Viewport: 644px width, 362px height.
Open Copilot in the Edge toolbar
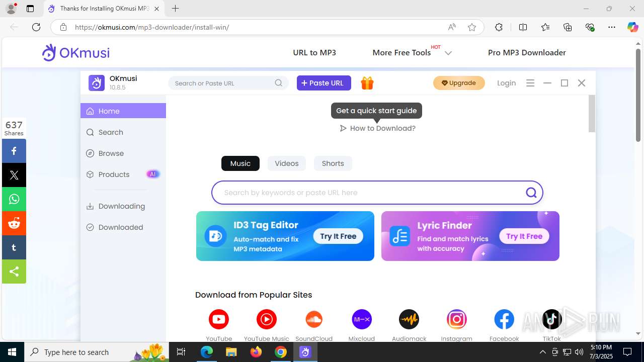point(632,27)
